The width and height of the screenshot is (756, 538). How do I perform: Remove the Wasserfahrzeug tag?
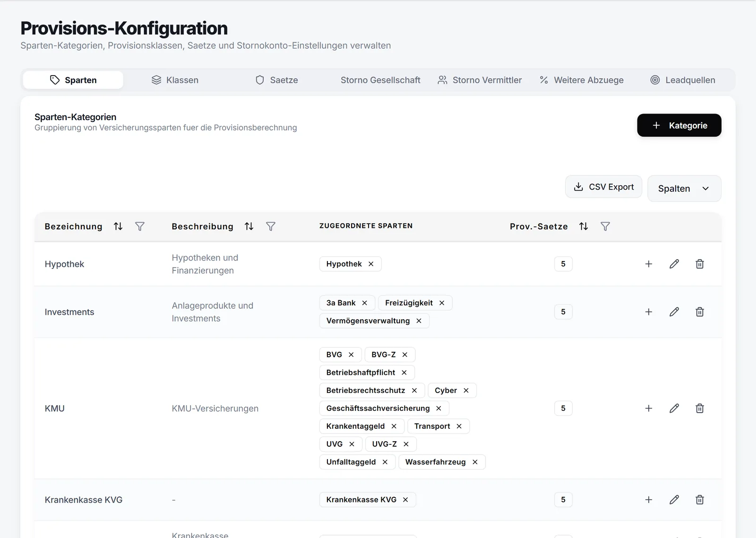[475, 462]
